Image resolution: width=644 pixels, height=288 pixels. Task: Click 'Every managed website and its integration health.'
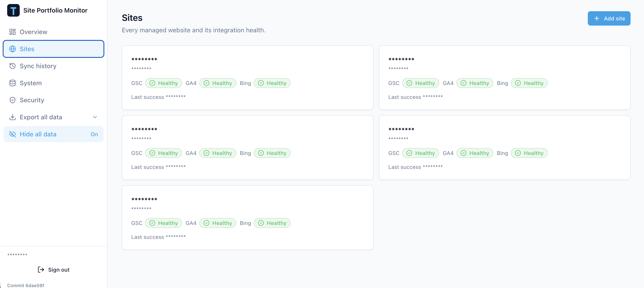(193, 30)
